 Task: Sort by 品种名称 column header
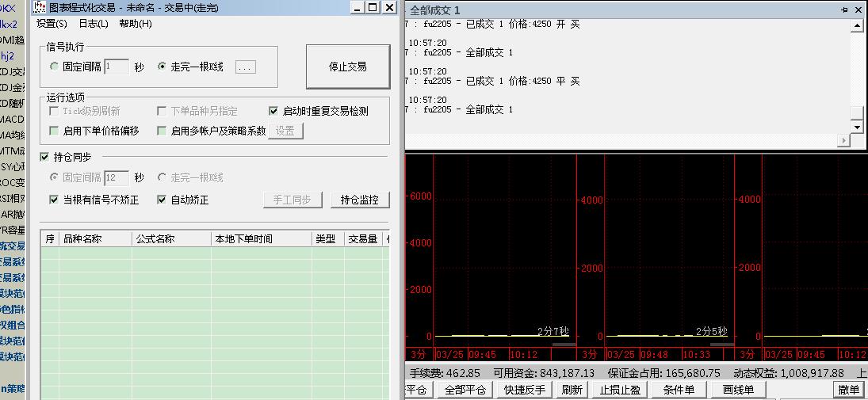(95, 239)
